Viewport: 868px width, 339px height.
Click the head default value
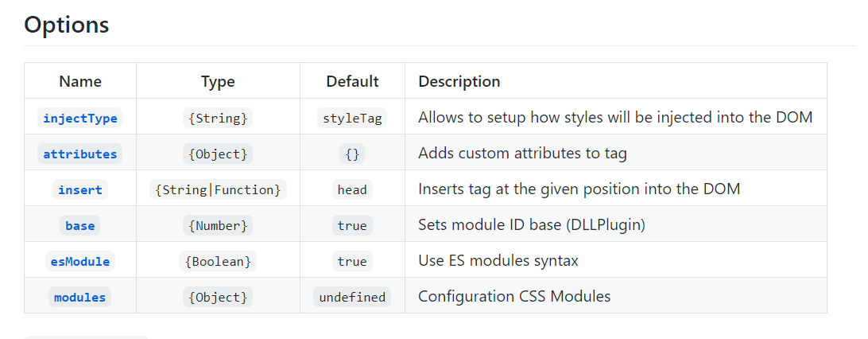[x=352, y=190]
